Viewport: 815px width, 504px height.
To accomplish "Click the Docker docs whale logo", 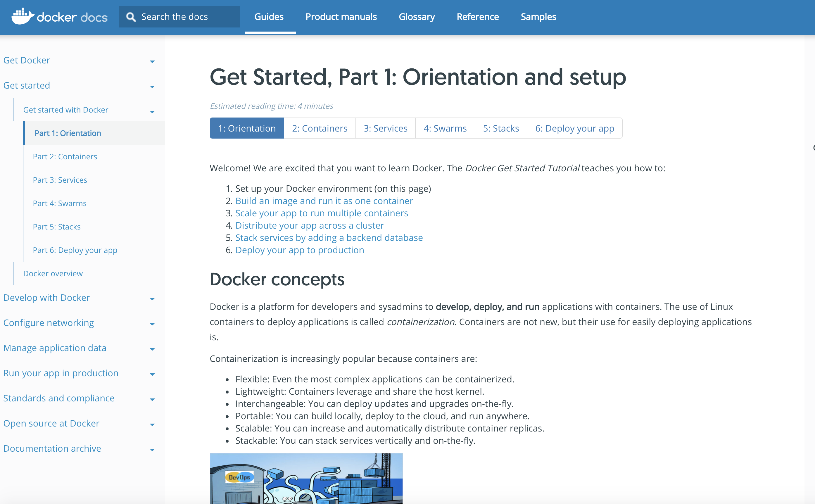I will (23, 16).
